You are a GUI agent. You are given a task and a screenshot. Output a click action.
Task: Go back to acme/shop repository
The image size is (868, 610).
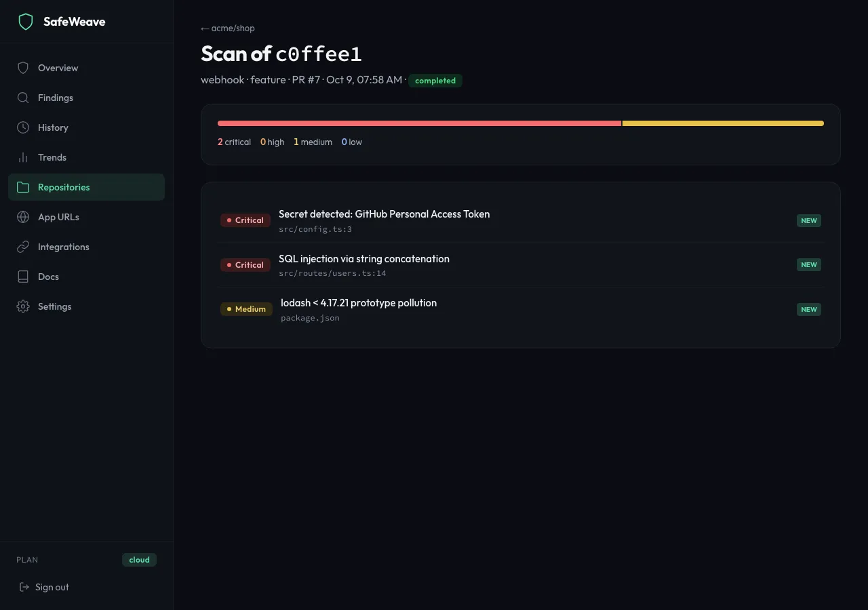click(228, 28)
